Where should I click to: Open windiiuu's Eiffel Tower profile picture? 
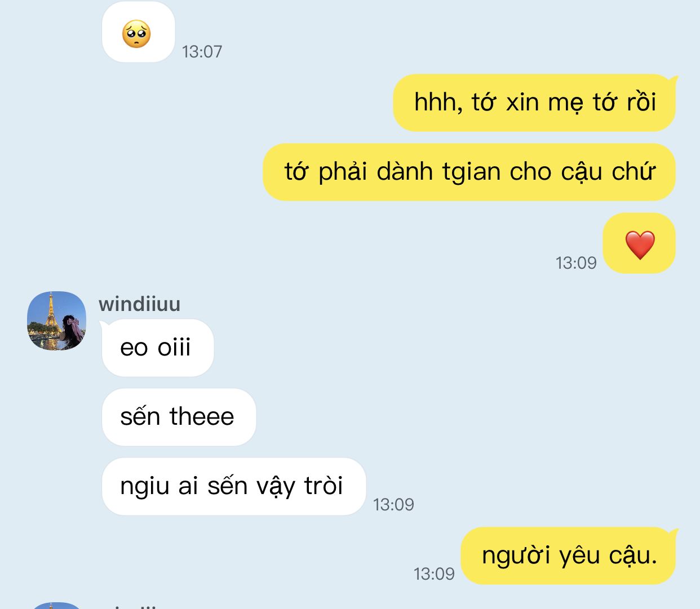tap(56, 321)
